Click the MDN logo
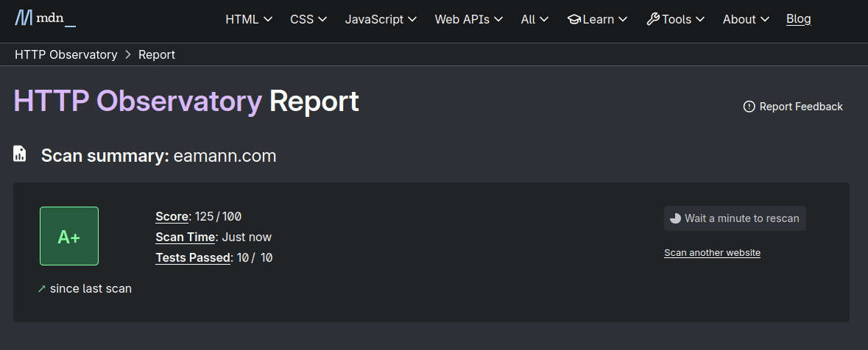This screenshot has height=350, width=868. [x=46, y=19]
